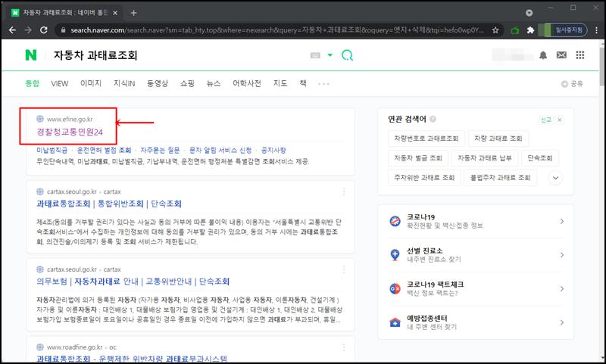The height and width of the screenshot is (364, 606).
Task: Switch to the 어학사전 tab
Action: click(247, 83)
